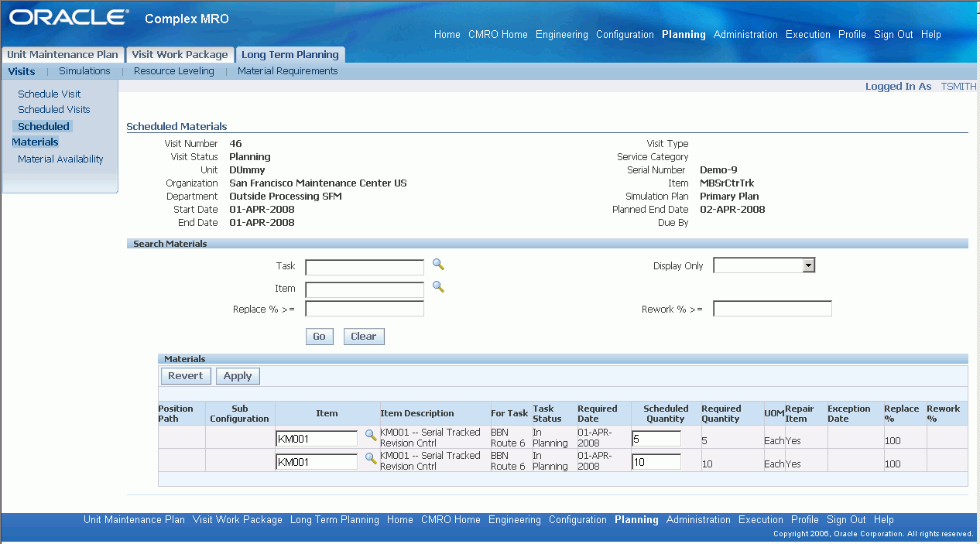
Task: Click the Scheduled Quantity column header
Action: click(666, 413)
